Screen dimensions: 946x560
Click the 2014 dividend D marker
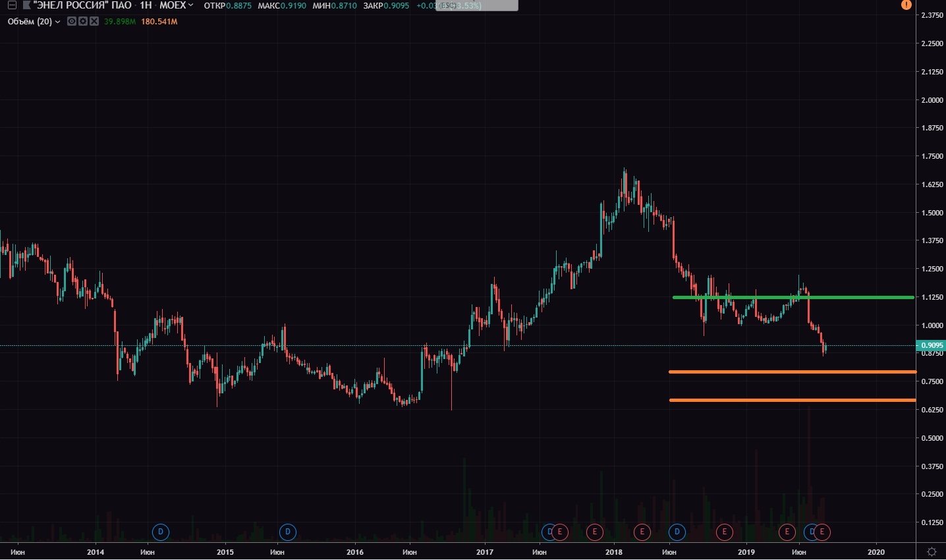tap(160, 532)
